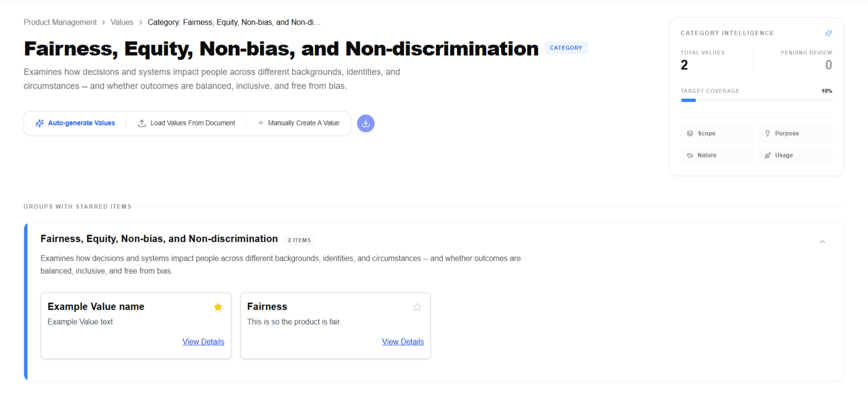View Details of Fairness value
This screenshot has width=868, height=393.
[403, 342]
